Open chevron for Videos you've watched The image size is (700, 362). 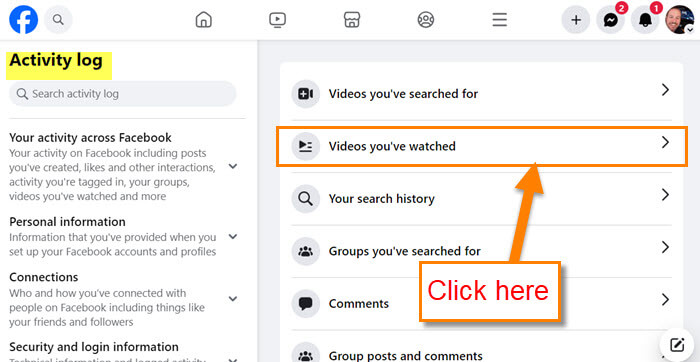point(666,142)
